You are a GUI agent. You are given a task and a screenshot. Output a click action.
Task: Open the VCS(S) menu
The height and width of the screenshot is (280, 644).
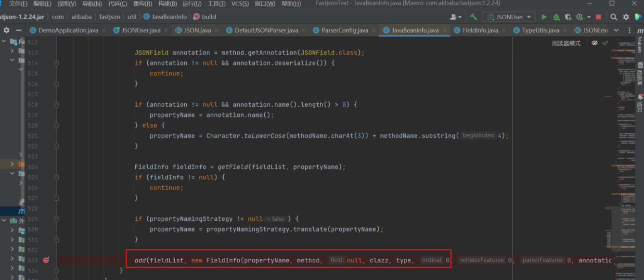tap(240, 4)
